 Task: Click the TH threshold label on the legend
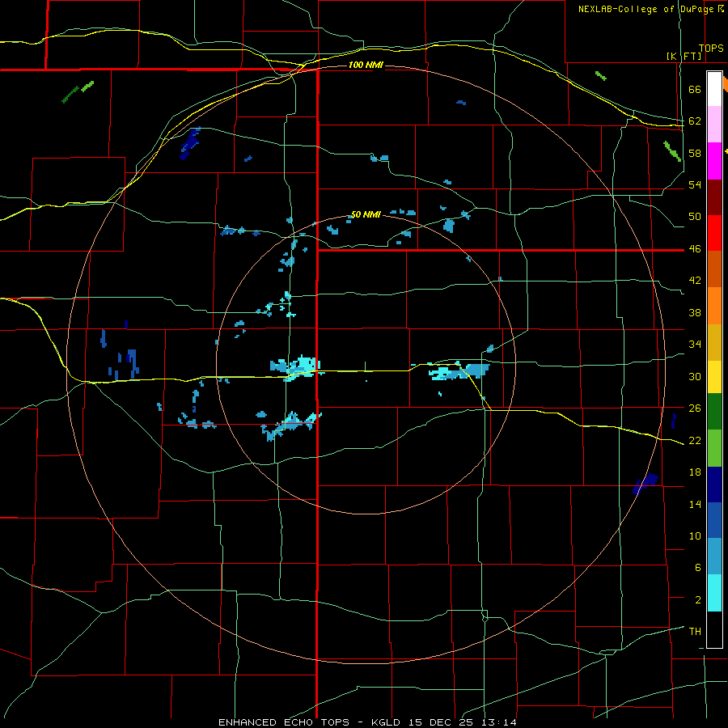[x=695, y=632]
